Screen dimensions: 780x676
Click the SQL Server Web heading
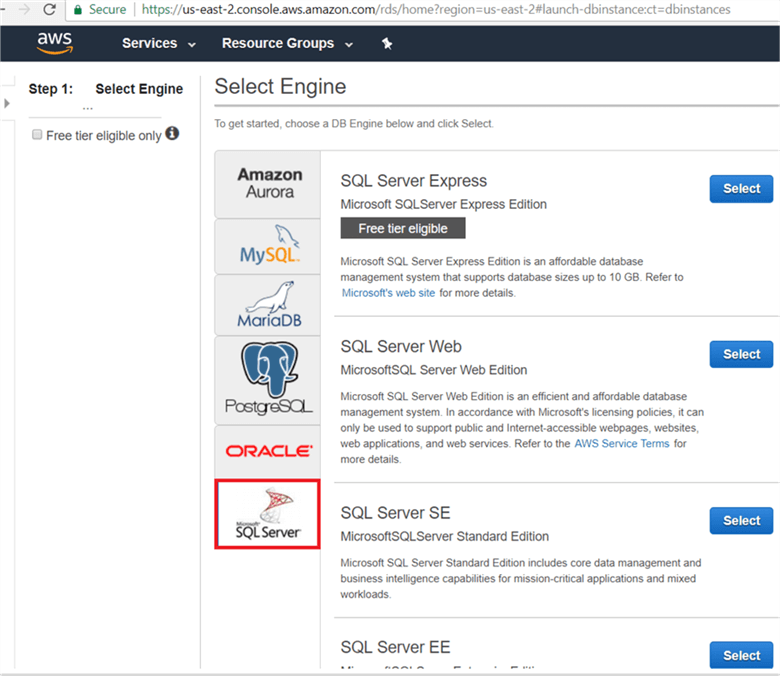401,346
